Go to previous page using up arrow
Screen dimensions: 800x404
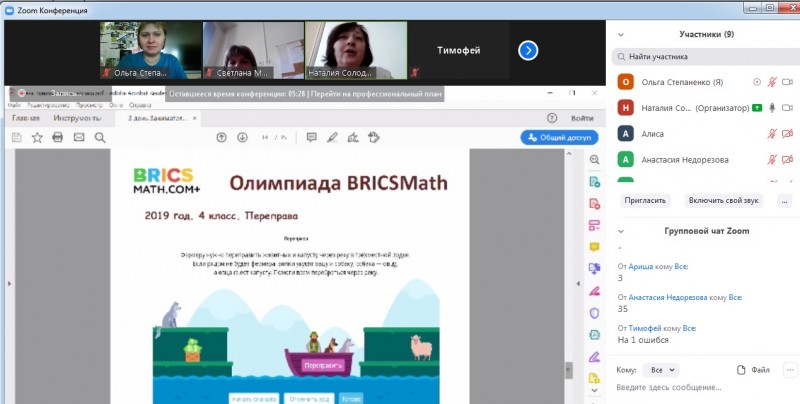tap(221, 137)
